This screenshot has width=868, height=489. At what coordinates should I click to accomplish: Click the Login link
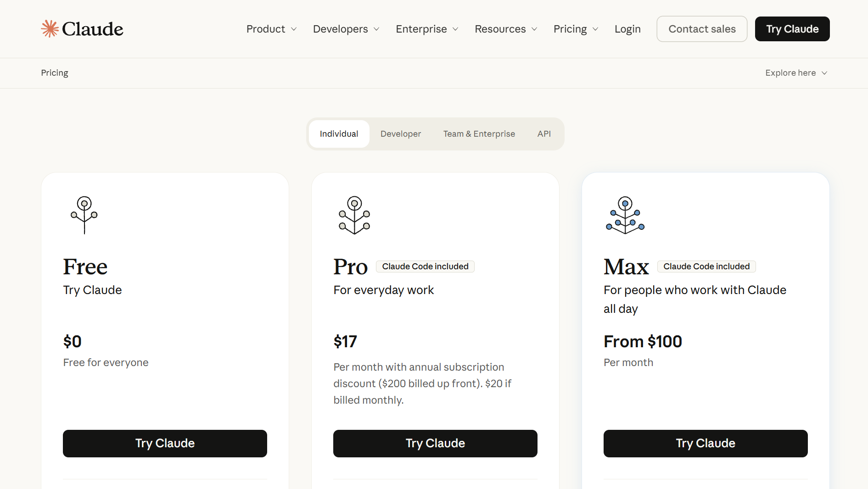coord(627,29)
